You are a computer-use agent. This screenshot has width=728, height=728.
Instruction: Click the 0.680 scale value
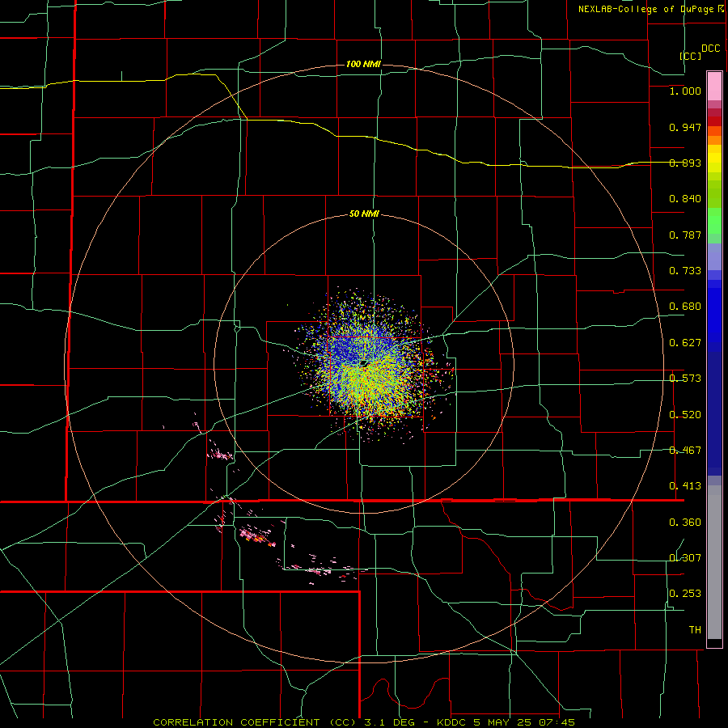coord(685,307)
